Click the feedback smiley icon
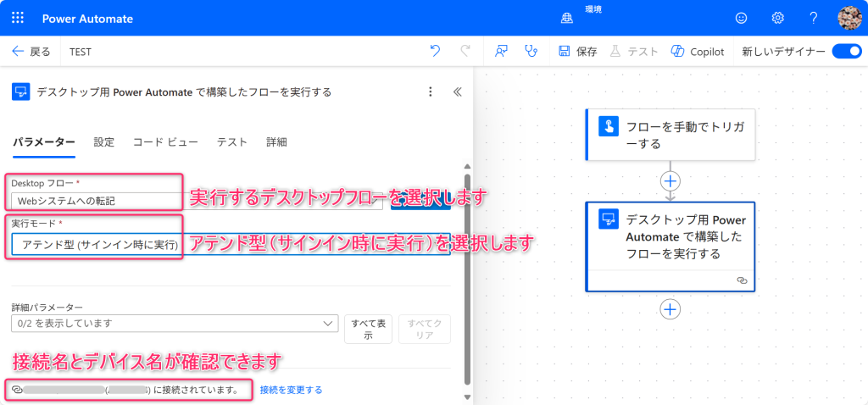This screenshot has height=405, width=868. (x=741, y=18)
